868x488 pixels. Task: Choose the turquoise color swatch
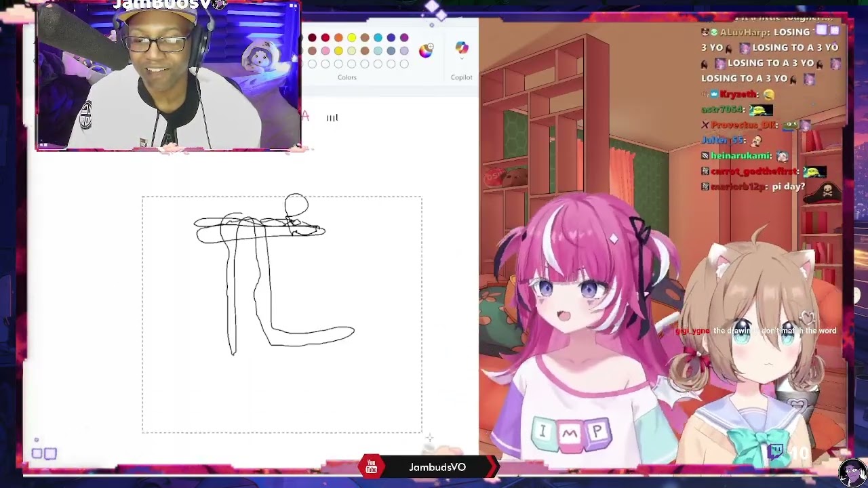378,38
